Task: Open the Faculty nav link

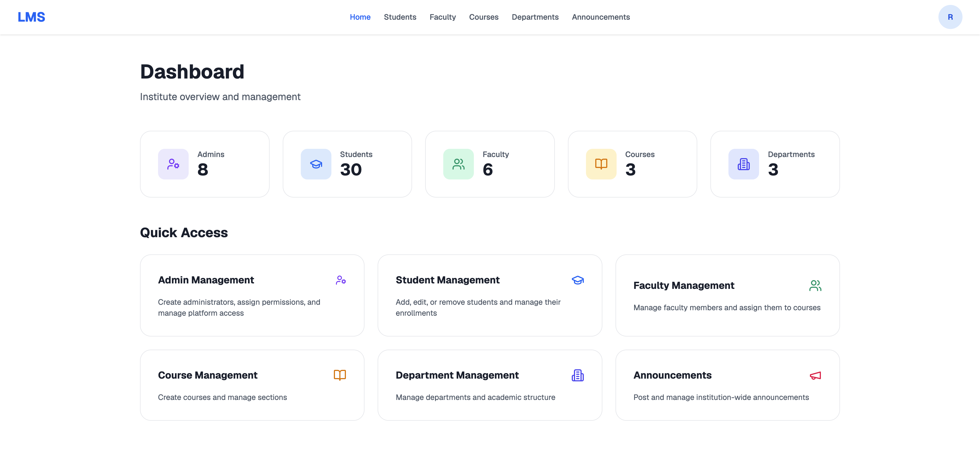Action: pyautogui.click(x=442, y=17)
